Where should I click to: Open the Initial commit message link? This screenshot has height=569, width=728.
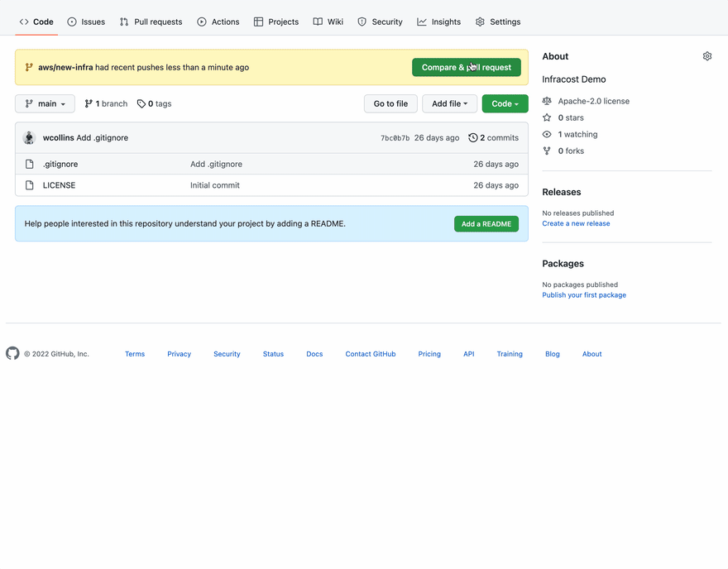point(215,185)
